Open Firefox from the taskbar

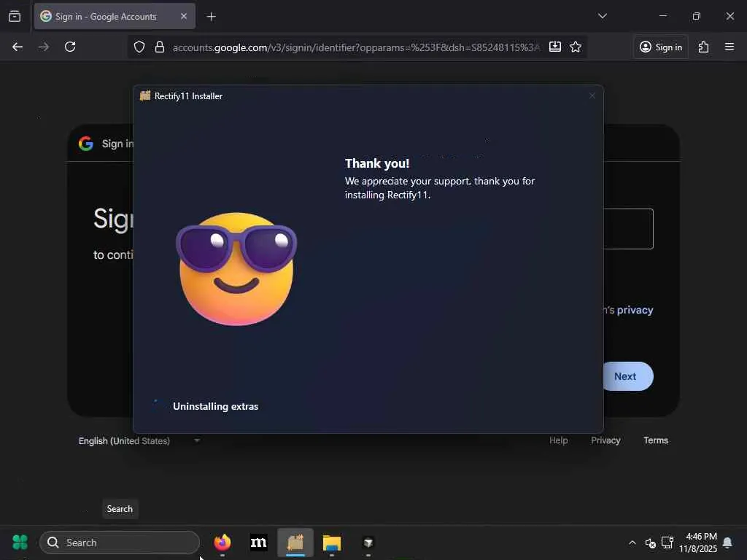pyautogui.click(x=222, y=542)
